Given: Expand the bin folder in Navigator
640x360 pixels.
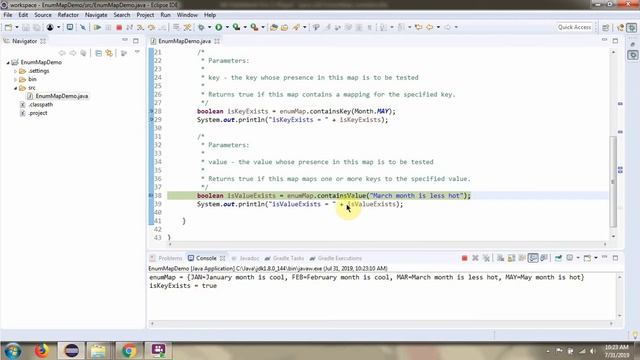Looking at the screenshot, I should [16, 80].
